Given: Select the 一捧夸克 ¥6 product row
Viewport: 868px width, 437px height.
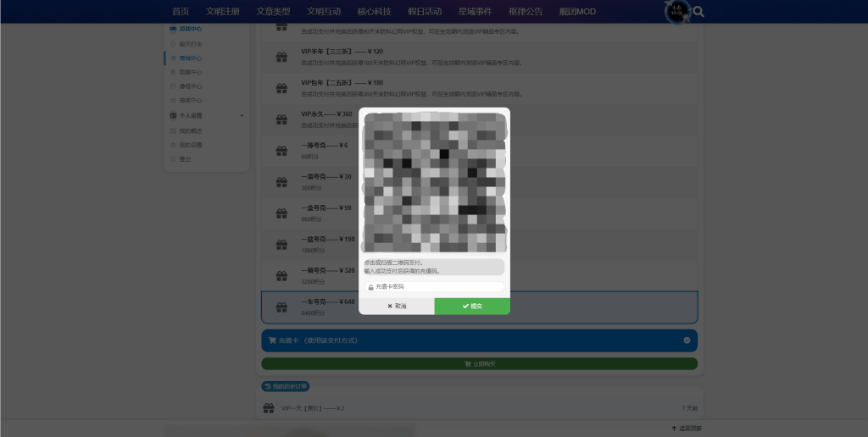Looking at the screenshot, I should [x=480, y=151].
